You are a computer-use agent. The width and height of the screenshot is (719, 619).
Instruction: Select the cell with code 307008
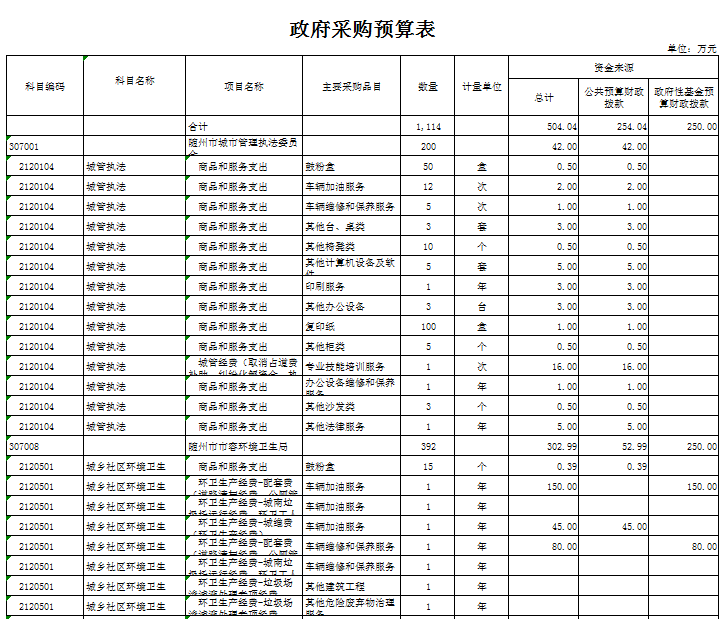(x=45, y=446)
